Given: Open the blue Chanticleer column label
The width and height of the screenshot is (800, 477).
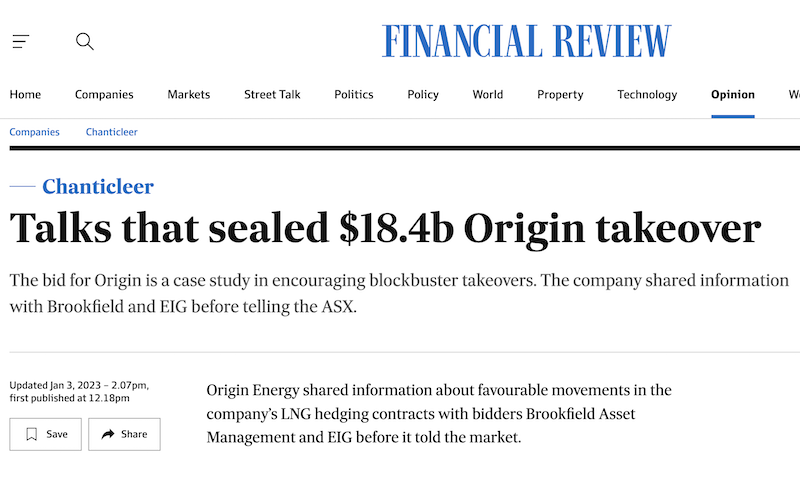Looking at the screenshot, I should (98, 187).
